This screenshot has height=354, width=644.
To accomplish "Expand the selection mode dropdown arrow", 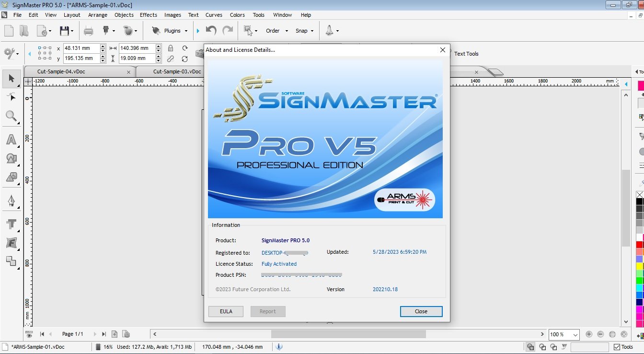I will [x=256, y=31].
